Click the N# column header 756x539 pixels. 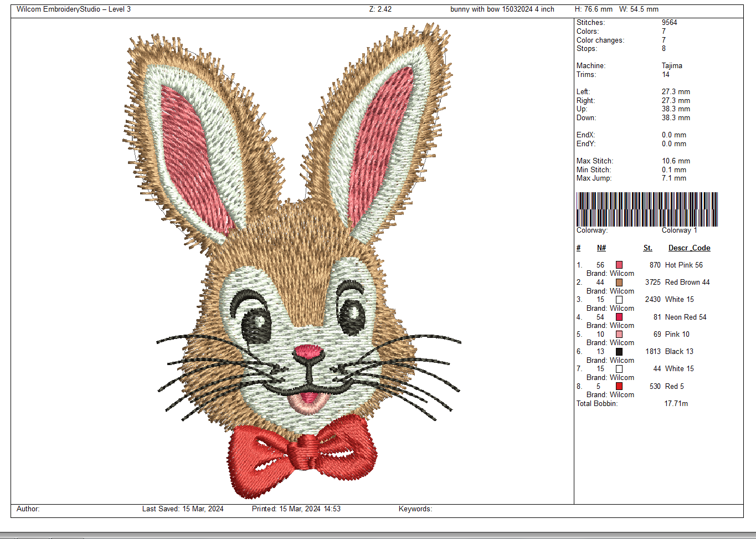pyautogui.click(x=601, y=248)
